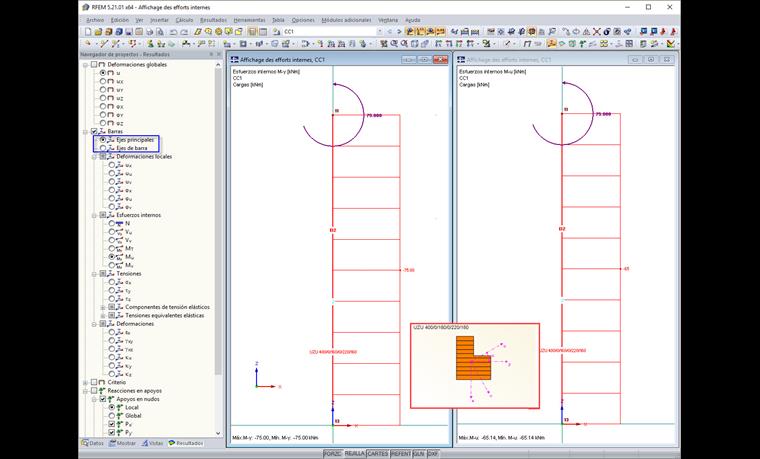Toggle the REJILLA status bar button
This screenshot has width=760, height=459.
354,454
